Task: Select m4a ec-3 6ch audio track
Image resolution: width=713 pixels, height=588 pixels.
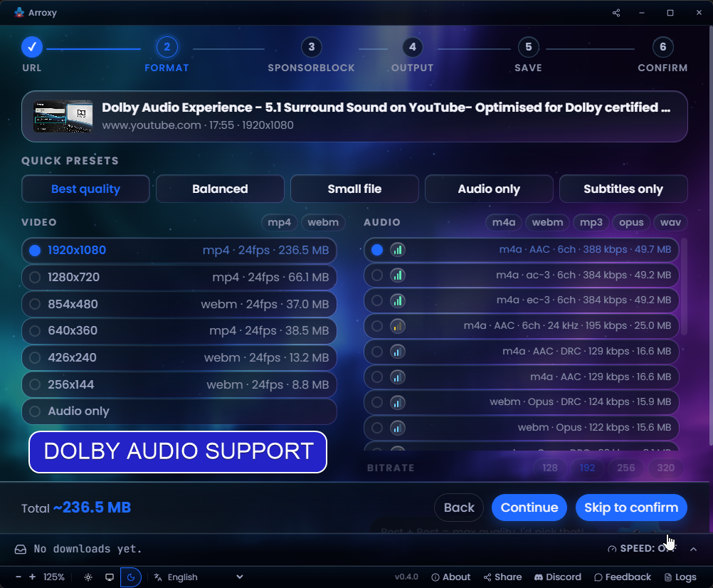Action: coord(521,300)
